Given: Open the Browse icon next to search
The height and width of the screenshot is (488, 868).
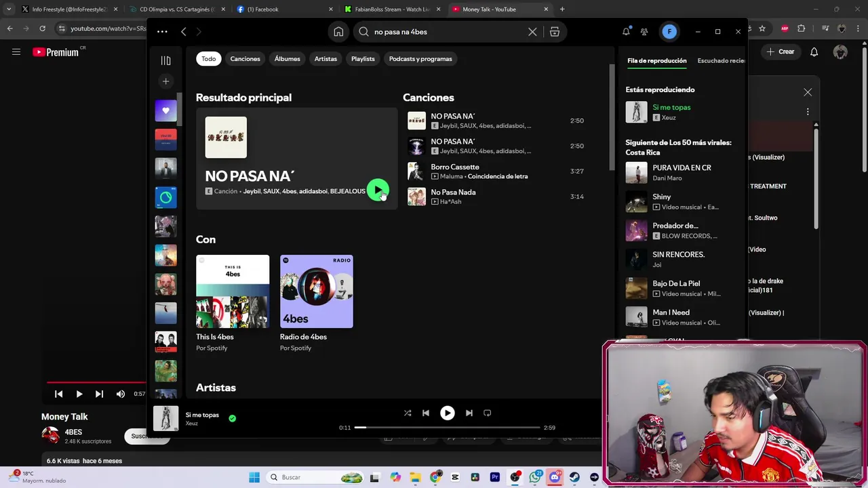Looking at the screenshot, I should [555, 32].
